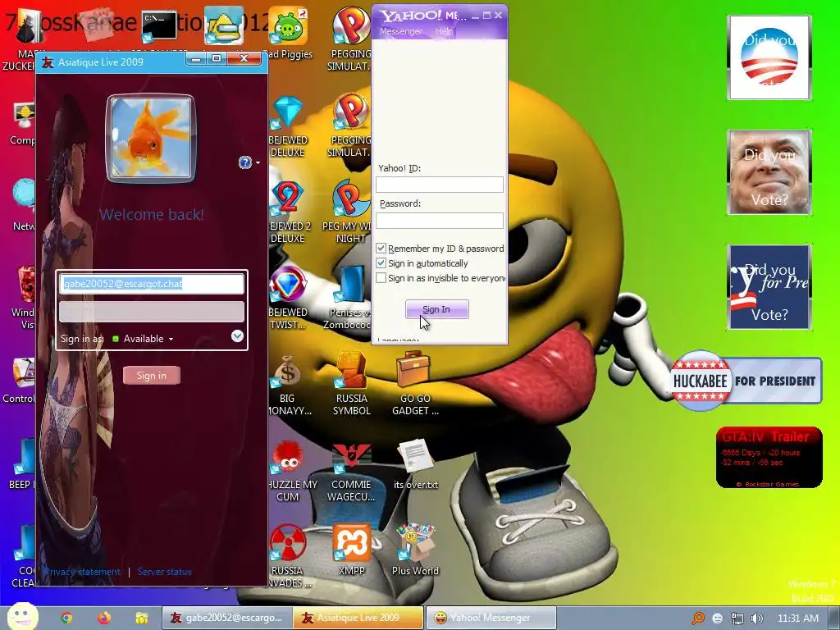Screen dimensions: 840x630
Task: Uncheck Sign in automatically
Action: 381,263
